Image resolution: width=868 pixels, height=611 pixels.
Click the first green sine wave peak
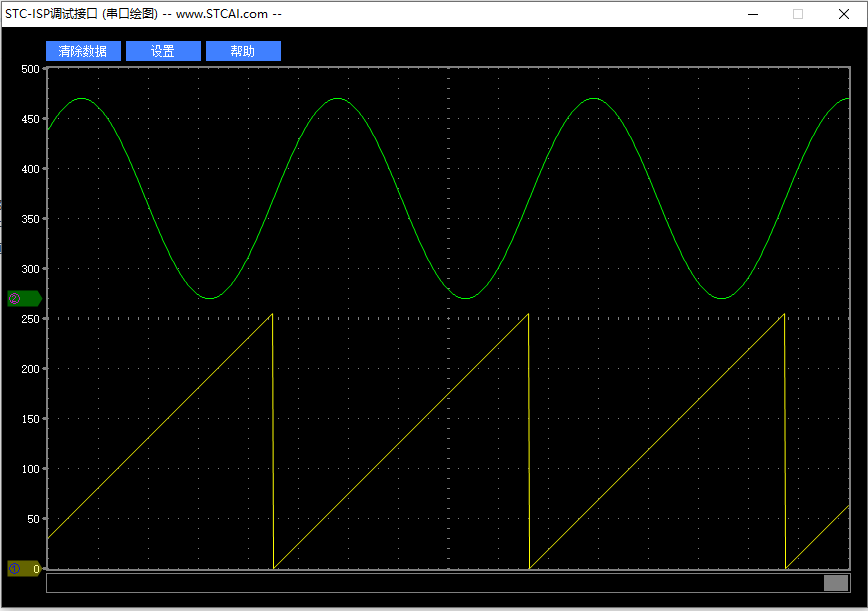[82, 99]
